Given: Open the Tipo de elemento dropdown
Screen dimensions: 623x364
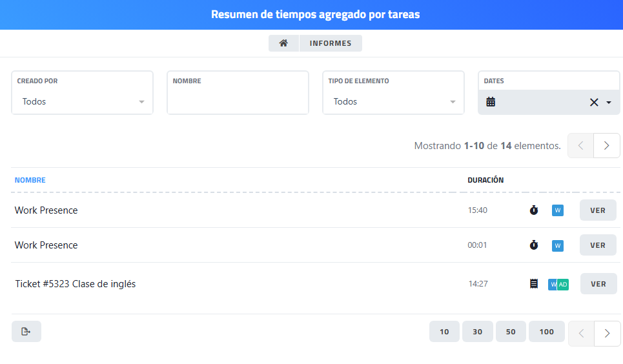Looking at the screenshot, I should (x=393, y=101).
